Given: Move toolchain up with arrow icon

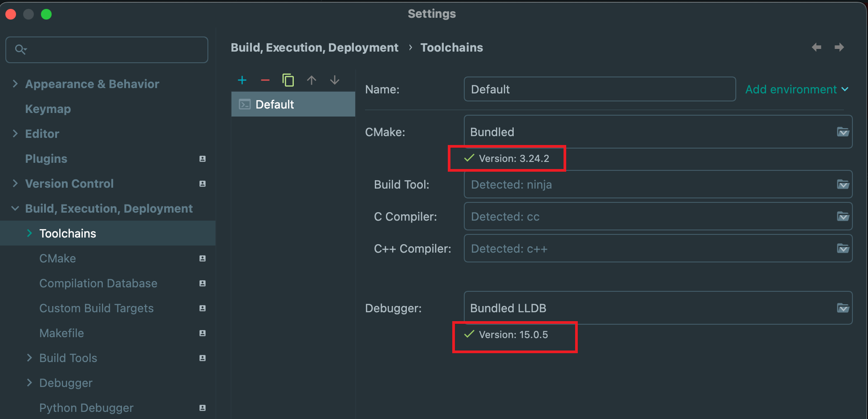Looking at the screenshot, I should click(x=312, y=80).
